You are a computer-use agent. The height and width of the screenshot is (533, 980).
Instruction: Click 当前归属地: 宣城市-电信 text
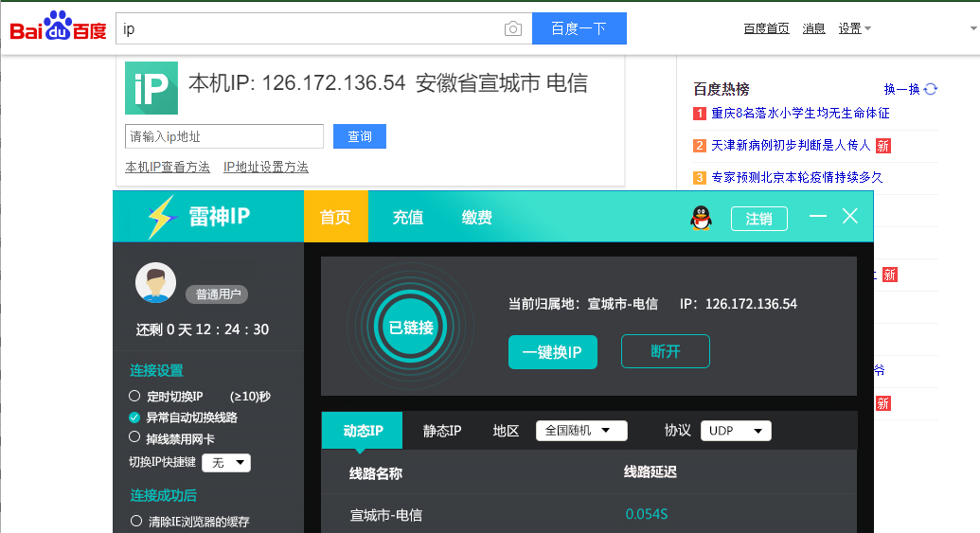click(x=582, y=304)
